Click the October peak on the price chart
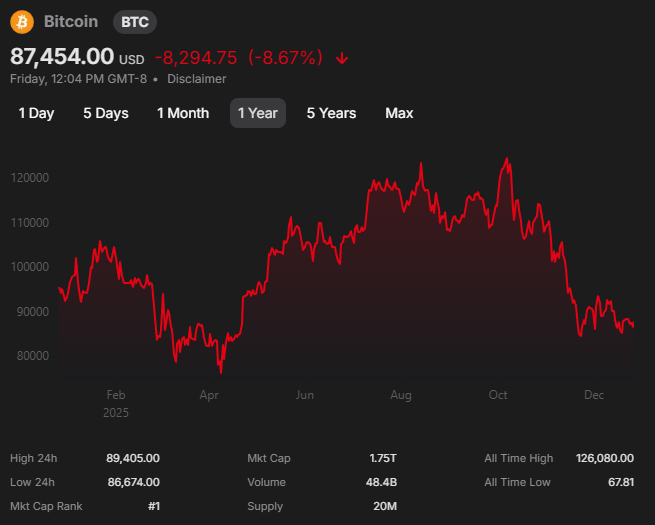 pyautogui.click(x=507, y=159)
